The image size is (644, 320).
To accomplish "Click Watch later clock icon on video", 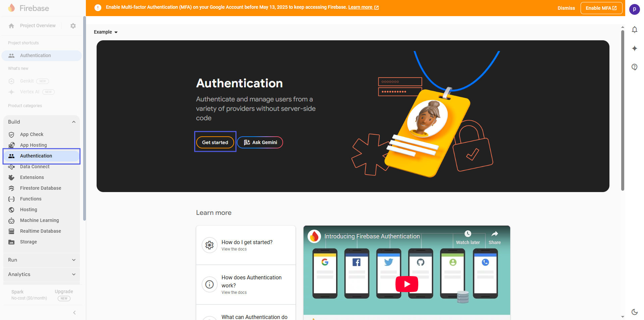I will (468, 234).
